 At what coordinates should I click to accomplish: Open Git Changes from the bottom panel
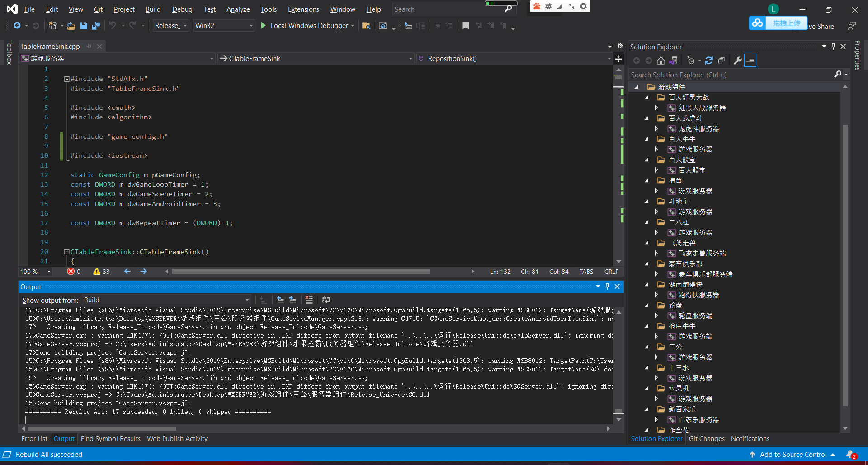click(707, 438)
